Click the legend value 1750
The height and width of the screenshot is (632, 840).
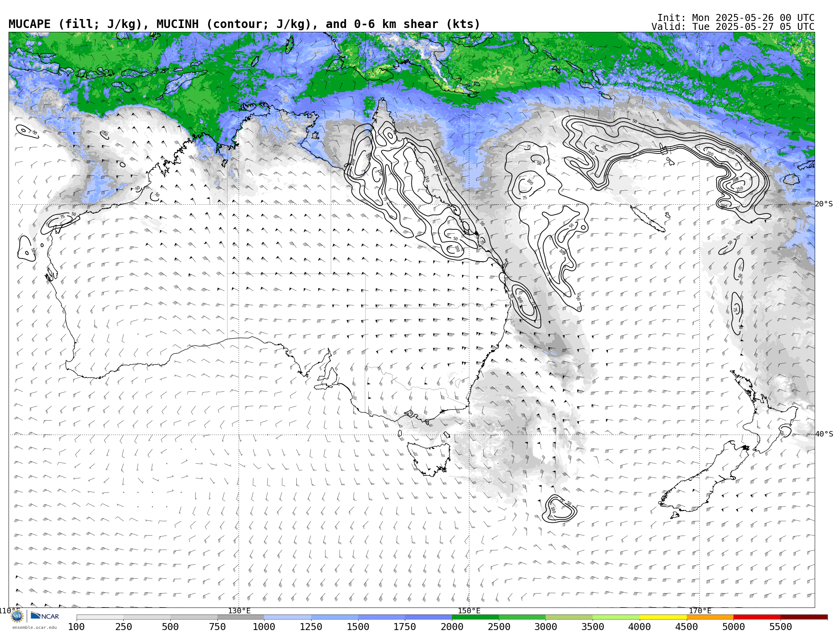click(405, 627)
